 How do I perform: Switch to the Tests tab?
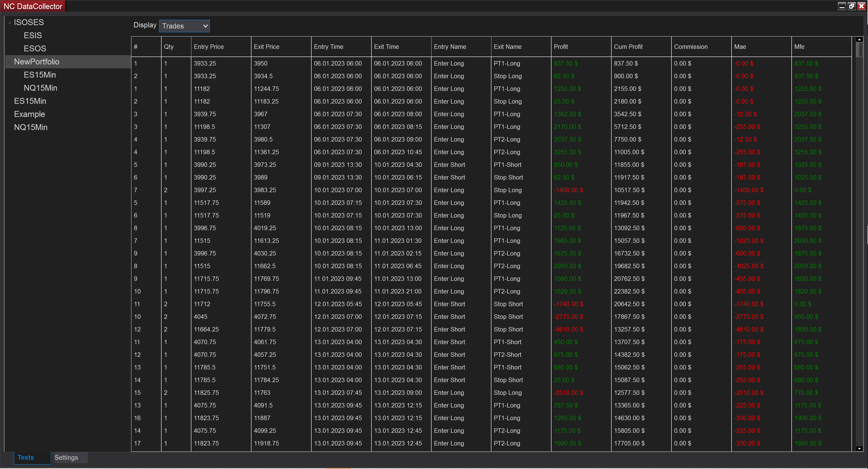point(26,457)
